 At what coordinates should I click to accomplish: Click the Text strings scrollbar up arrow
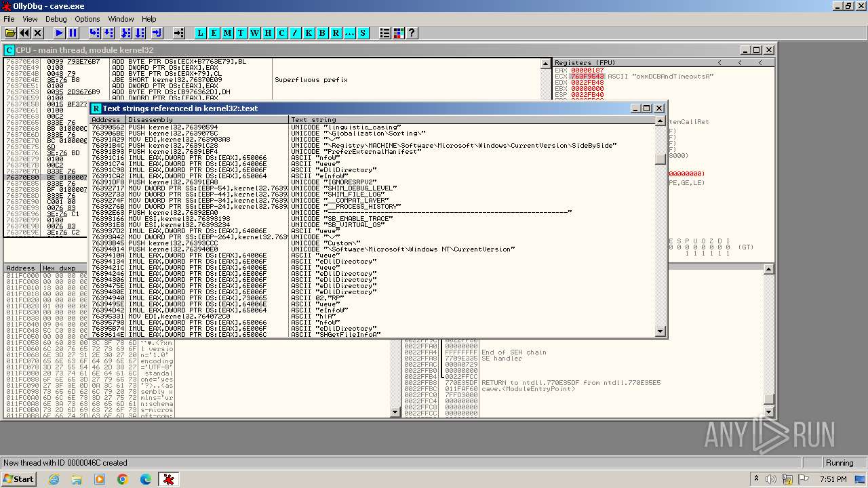click(660, 121)
